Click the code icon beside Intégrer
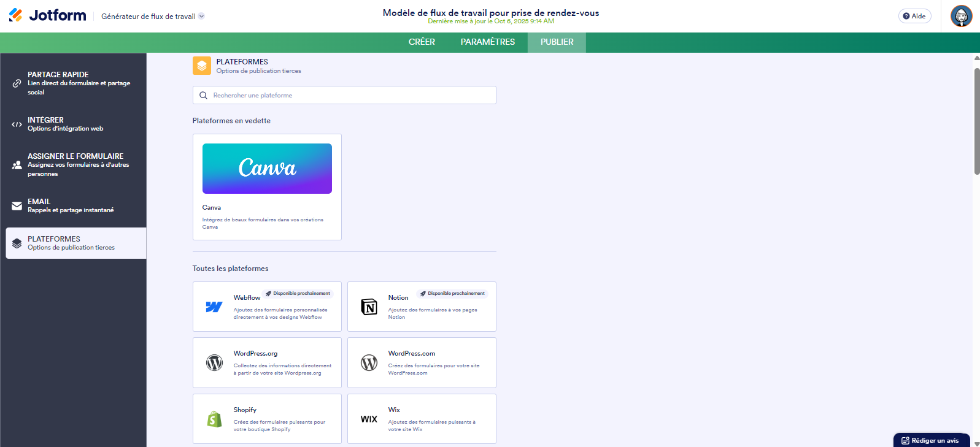 (x=17, y=124)
